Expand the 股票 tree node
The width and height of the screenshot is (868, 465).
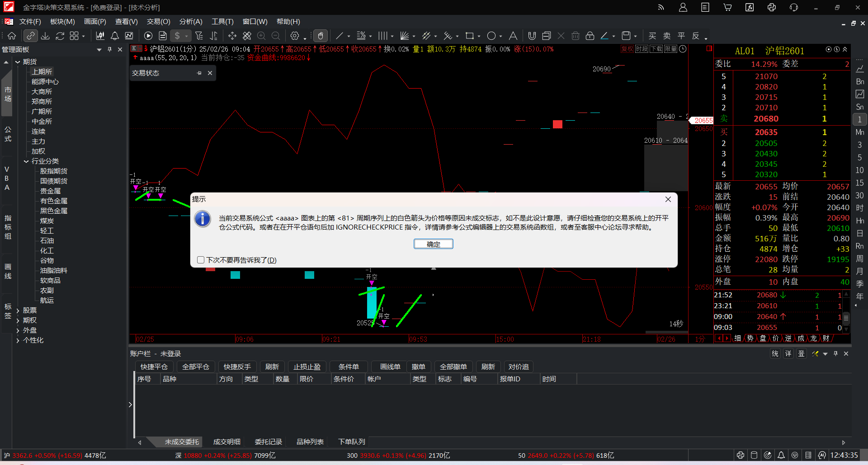pyautogui.click(x=18, y=310)
